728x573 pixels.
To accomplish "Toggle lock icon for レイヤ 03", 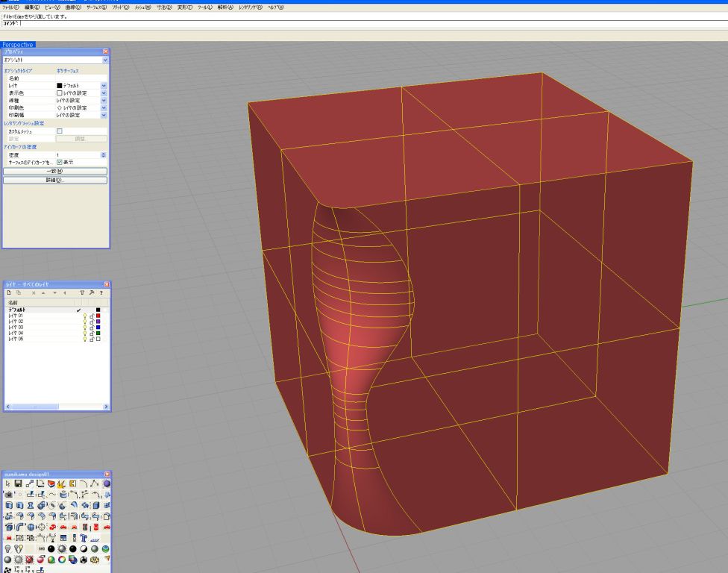I will 91,327.
